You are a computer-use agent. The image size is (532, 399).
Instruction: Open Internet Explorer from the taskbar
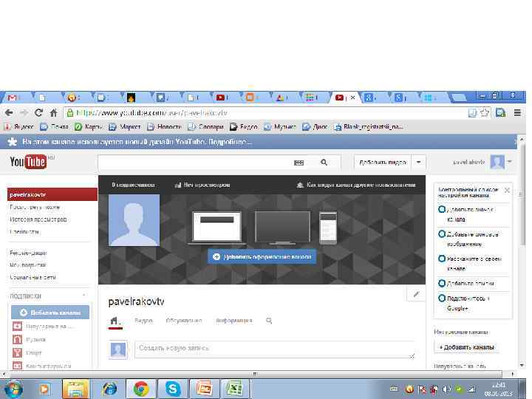point(109,389)
